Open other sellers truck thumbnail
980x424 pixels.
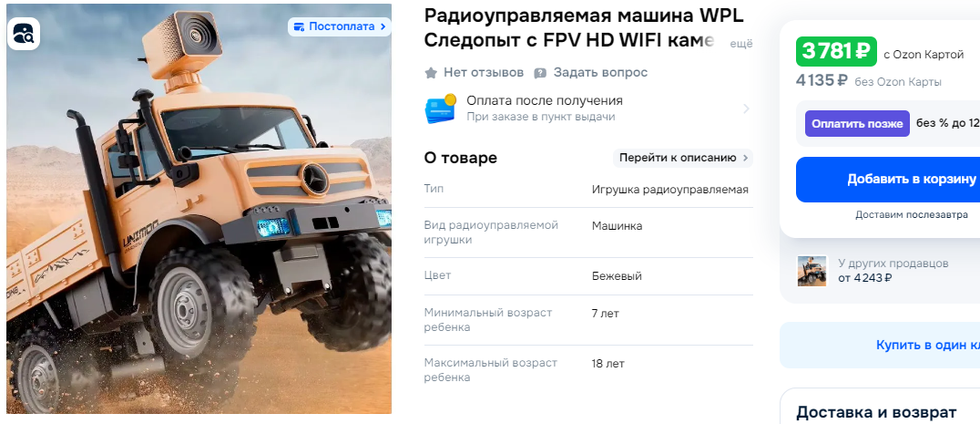point(812,271)
